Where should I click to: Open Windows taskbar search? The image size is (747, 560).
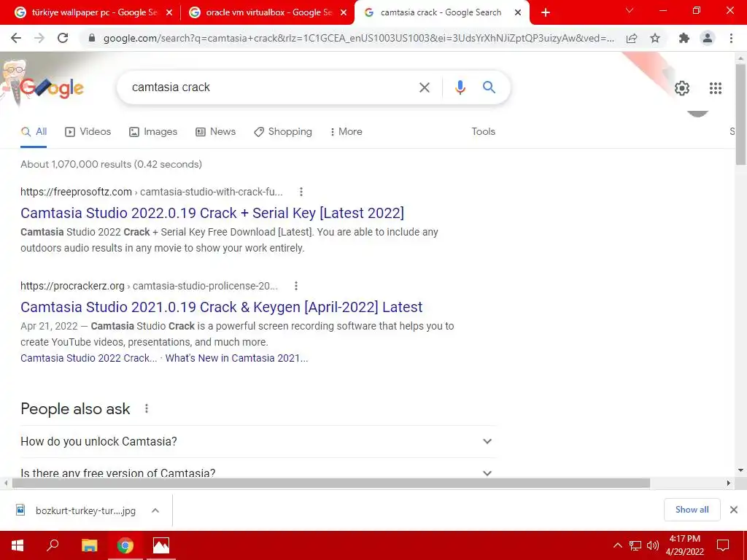[53, 545]
